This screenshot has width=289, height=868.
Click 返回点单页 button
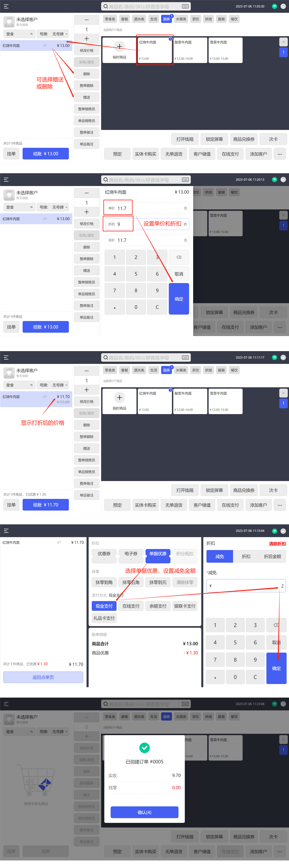(x=43, y=677)
